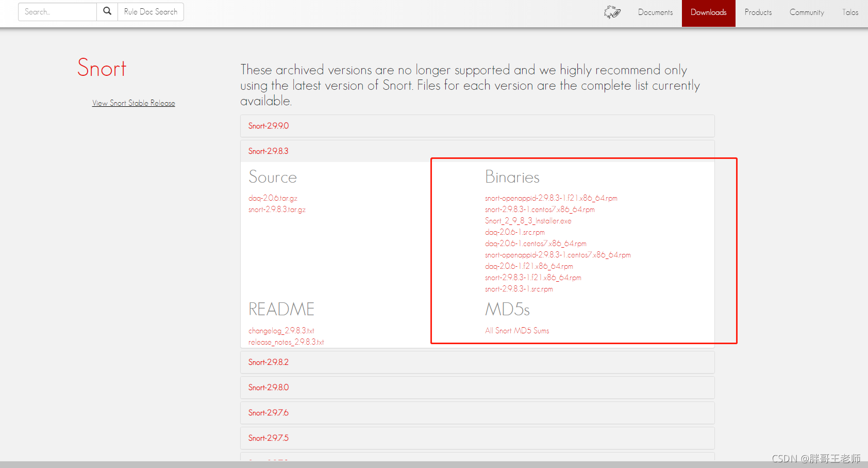Open changelog_2.9.8.3.txt
868x468 pixels.
[x=281, y=331]
